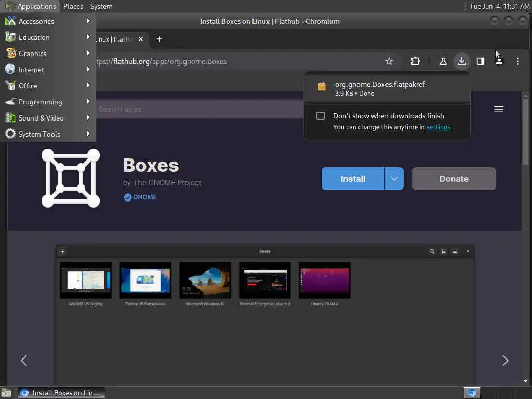Screen dimensions: 532x399
Task: Click the Ubuntu 20.04.2 thumbnail
Action: click(x=325, y=280)
